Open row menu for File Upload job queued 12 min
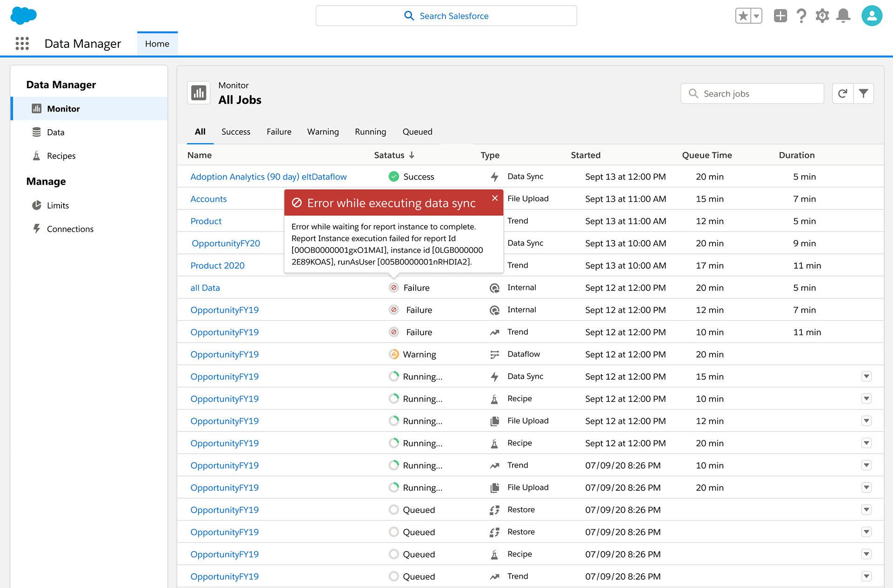This screenshot has width=893, height=588. pyautogui.click(x=866, y=421)
